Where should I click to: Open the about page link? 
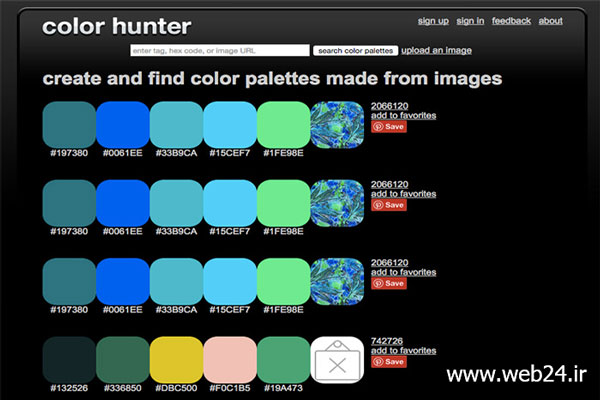click(x=551, y=21)
